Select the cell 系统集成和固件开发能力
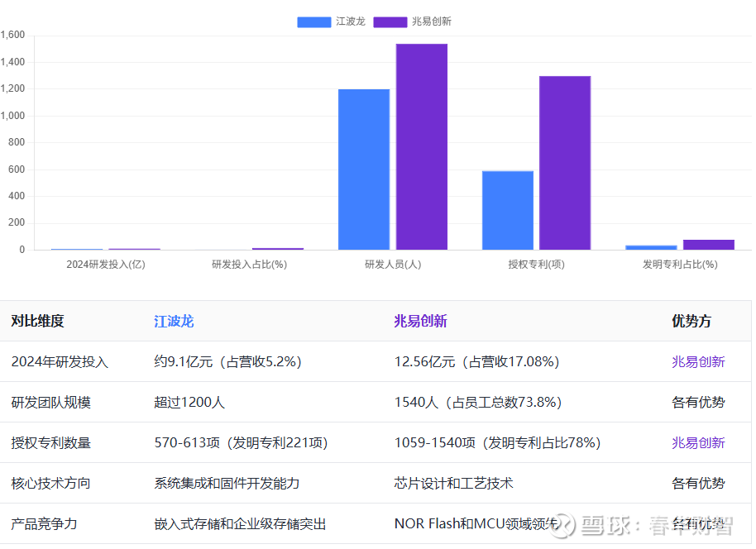 click(x=227, y=483)
